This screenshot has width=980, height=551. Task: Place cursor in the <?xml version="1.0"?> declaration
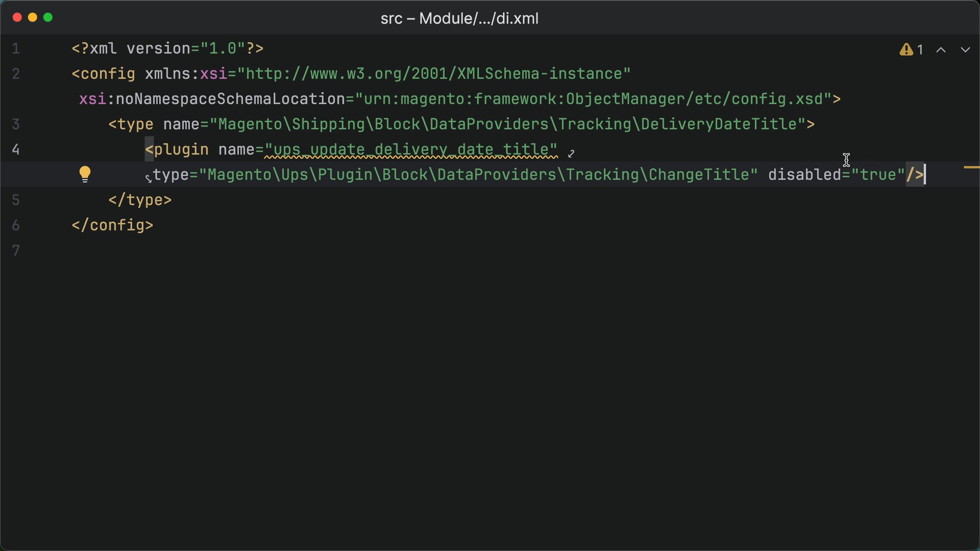pos(167,48)
